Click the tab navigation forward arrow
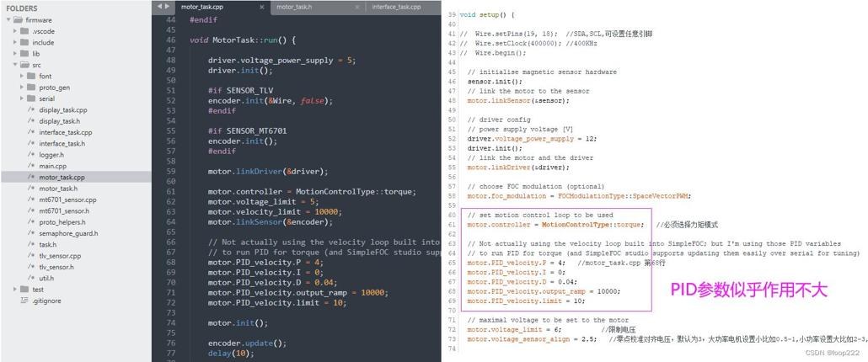Image resolution: width=868 pixels, height=362 pixels. [167, 7]
